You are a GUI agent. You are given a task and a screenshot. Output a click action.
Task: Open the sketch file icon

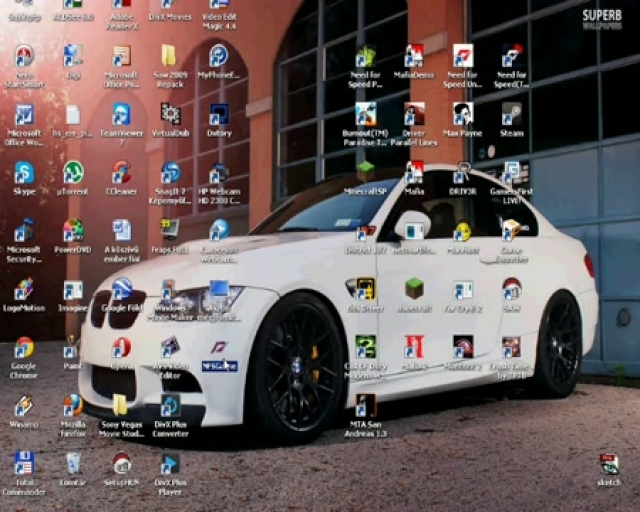pyautogui.click(x=609, y=464)
